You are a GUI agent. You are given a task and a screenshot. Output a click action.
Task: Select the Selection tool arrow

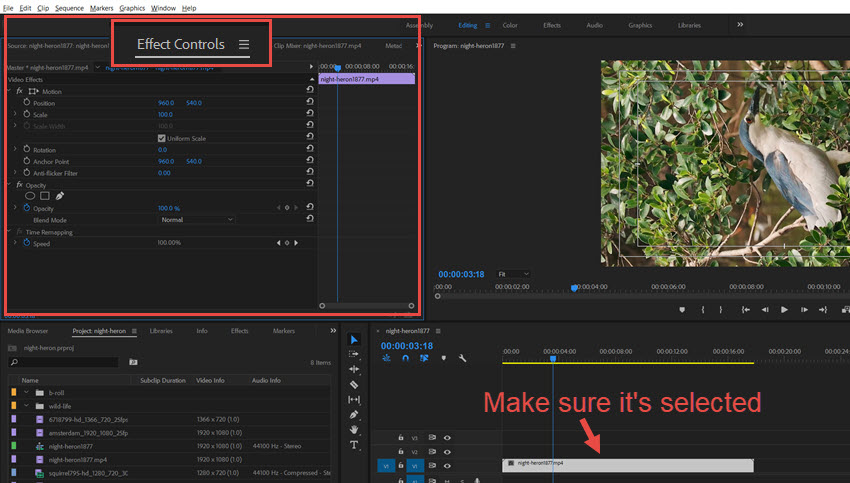[x=354, y=340]
